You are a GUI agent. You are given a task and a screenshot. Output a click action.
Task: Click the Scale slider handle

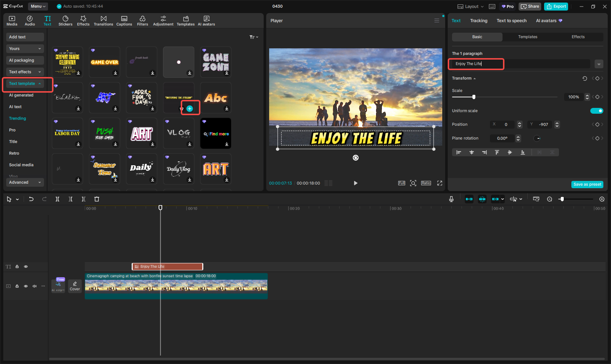point(474,97)
